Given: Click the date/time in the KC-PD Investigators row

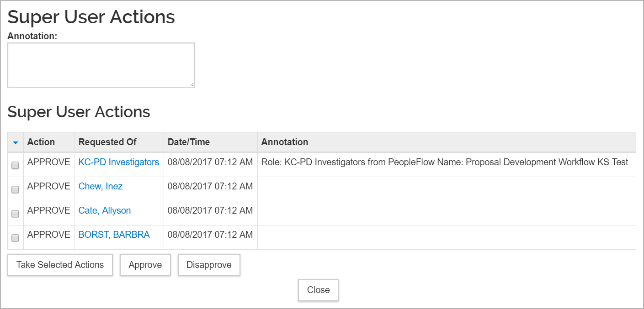Looking at the screenshot, I should click(x=210, y=162).
